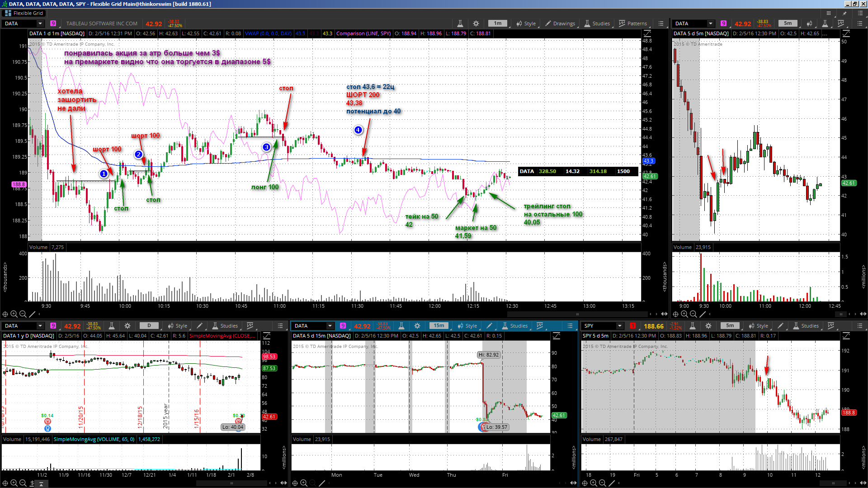The height and width of the screenshot is (488, 868).
Task: Open patterns icon in DATA 5m chart toolbar
Action: pos(841,23)
